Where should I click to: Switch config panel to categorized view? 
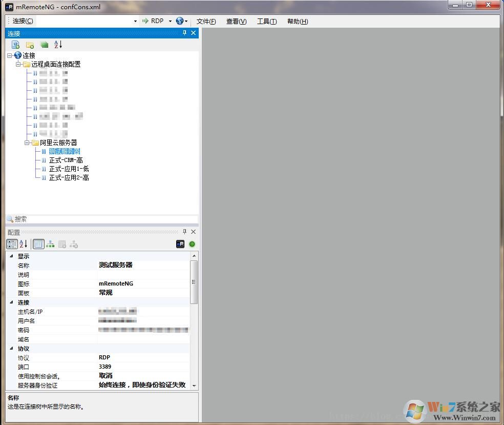point(11,244)
